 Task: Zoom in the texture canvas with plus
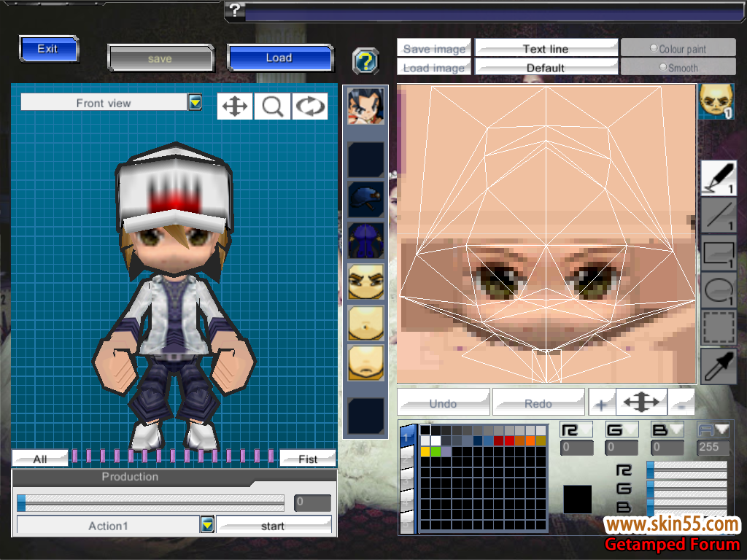point(602,402)
